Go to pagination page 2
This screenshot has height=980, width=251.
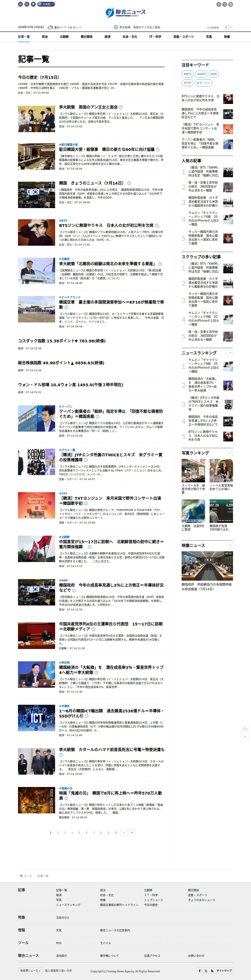(58, 833)
